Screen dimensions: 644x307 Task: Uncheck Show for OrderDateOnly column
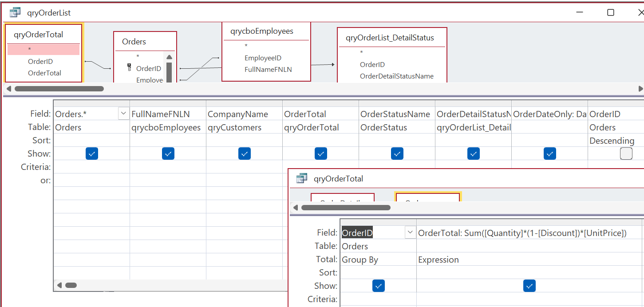pos(550,153)
